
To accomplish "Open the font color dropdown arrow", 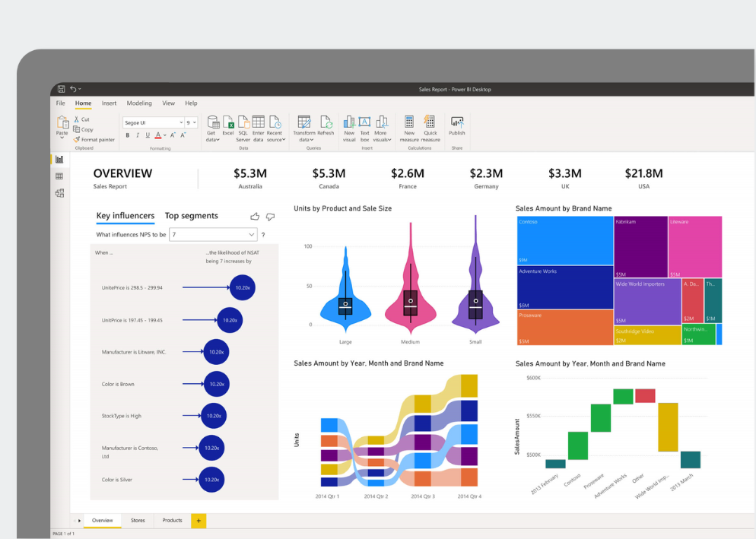I will 165,135.
